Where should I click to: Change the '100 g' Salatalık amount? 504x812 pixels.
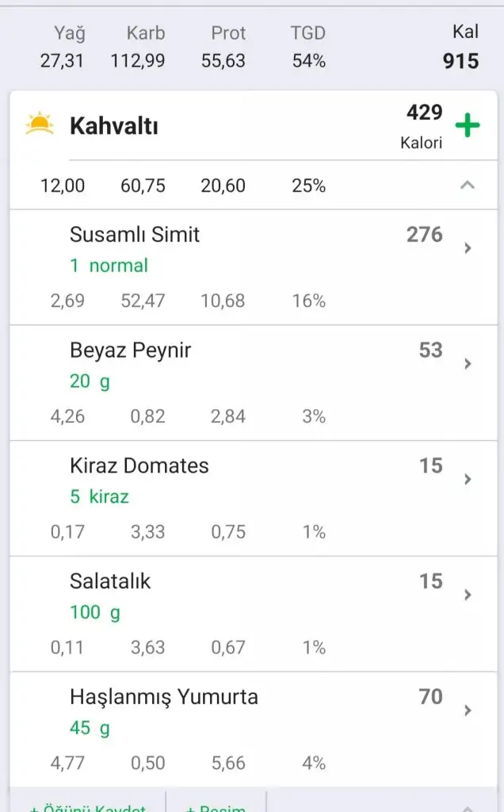(95, 612)
